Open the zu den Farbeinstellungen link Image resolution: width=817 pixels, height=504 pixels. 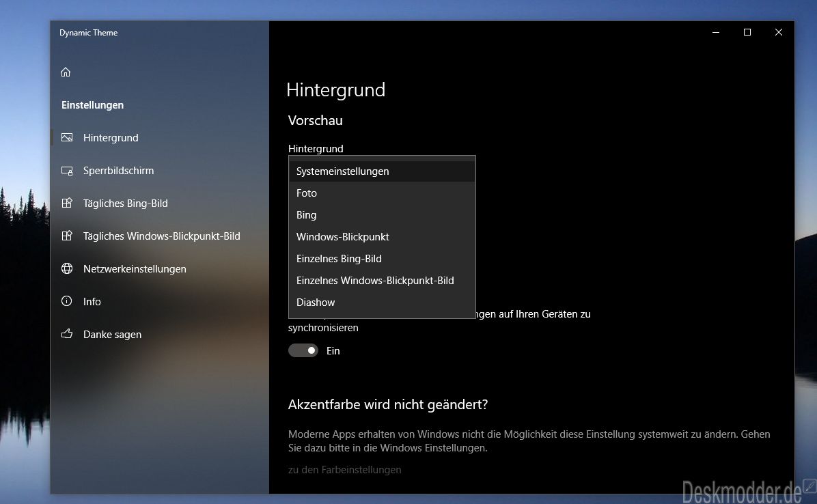point(344,470)
